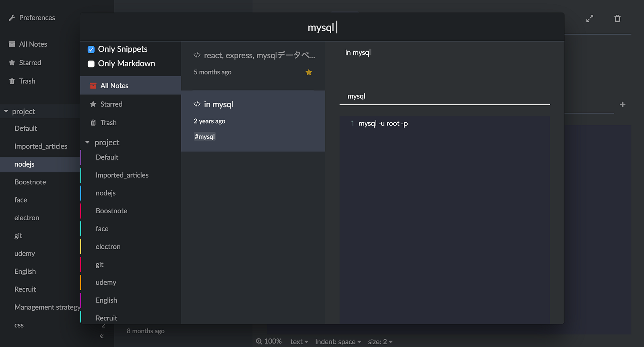Select Starred in the search panel
The height and width of the screenshot is (347, 644).
(x=111, y=104)
